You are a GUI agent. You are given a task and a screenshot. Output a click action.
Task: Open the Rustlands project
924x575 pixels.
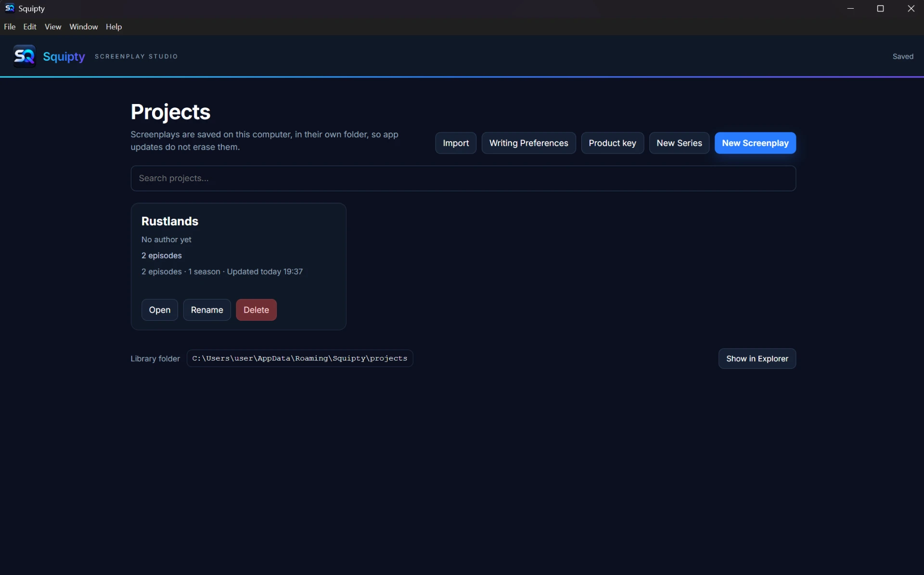(160, 310)
